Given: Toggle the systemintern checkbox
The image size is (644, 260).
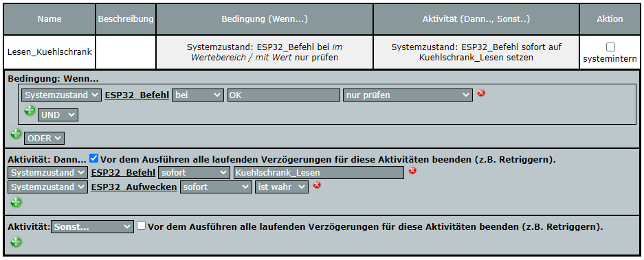Looking at the screenshot, I should tap(610, 47).
